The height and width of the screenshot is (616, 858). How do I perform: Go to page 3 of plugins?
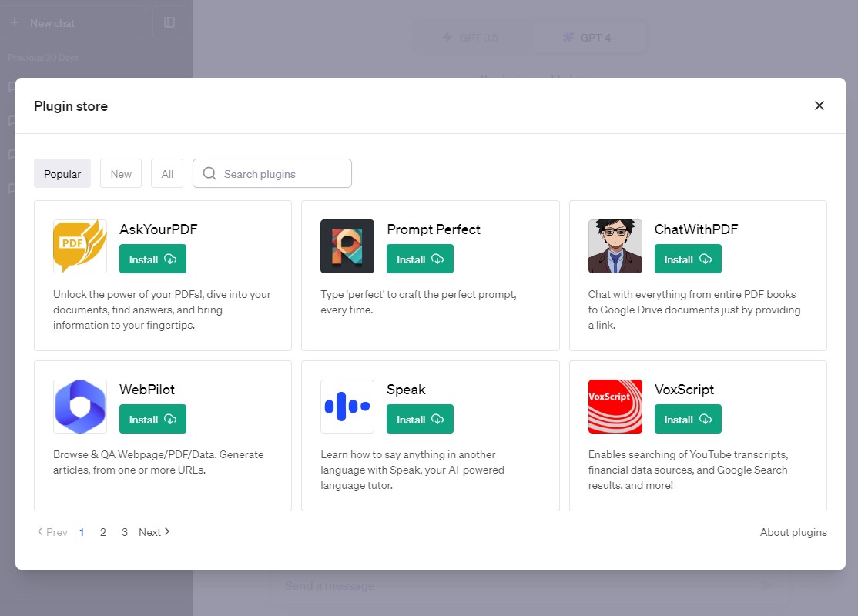pos(125,532)
